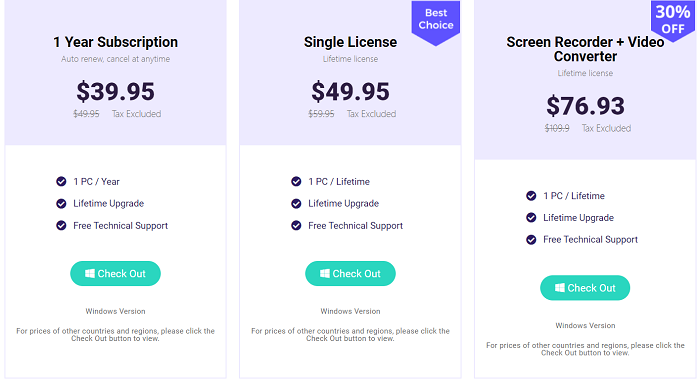Click the $49.95 Single License price
This screenshot has height=382, width=700.
pyautogui.click(x=350, y=91)
